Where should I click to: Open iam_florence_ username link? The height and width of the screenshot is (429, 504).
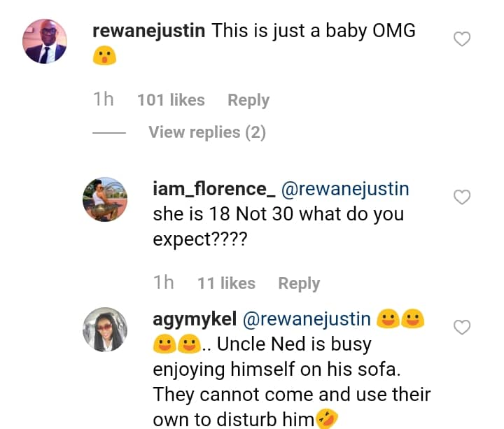(x=213, y=189)
